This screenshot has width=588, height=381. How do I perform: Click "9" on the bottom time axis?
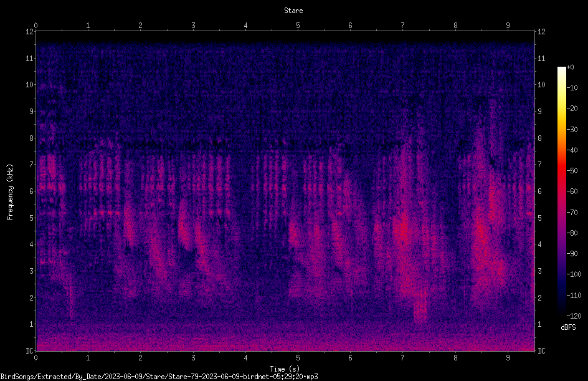tap(508, 358)
